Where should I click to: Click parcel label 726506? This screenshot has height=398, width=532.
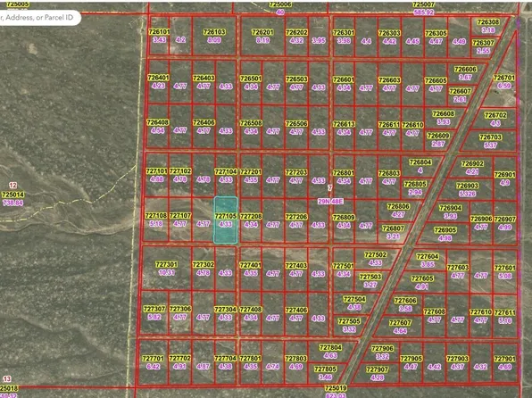(296, 124)
